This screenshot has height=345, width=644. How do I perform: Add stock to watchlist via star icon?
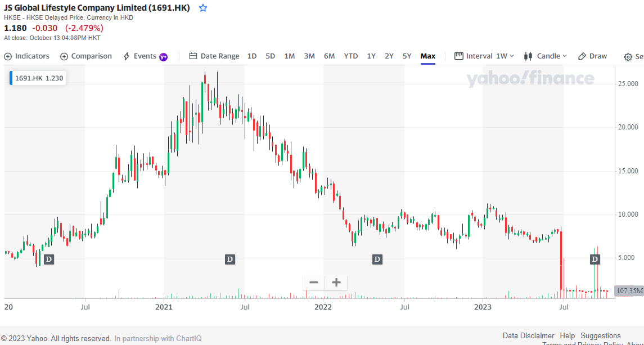(x=203, y=8)
